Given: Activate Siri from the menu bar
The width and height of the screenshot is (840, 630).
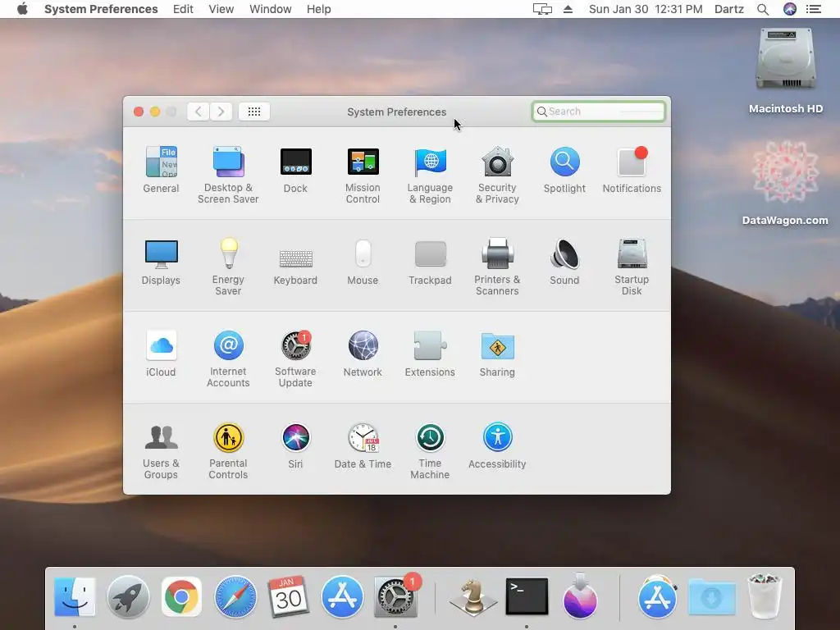Looking at the screenshot, I should coord(790,9).
